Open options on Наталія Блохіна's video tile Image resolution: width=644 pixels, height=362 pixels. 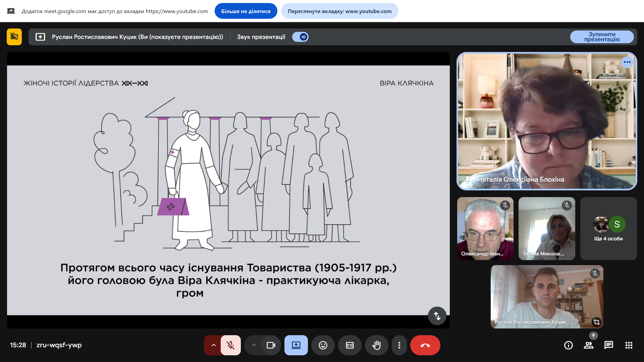[627, 62]
